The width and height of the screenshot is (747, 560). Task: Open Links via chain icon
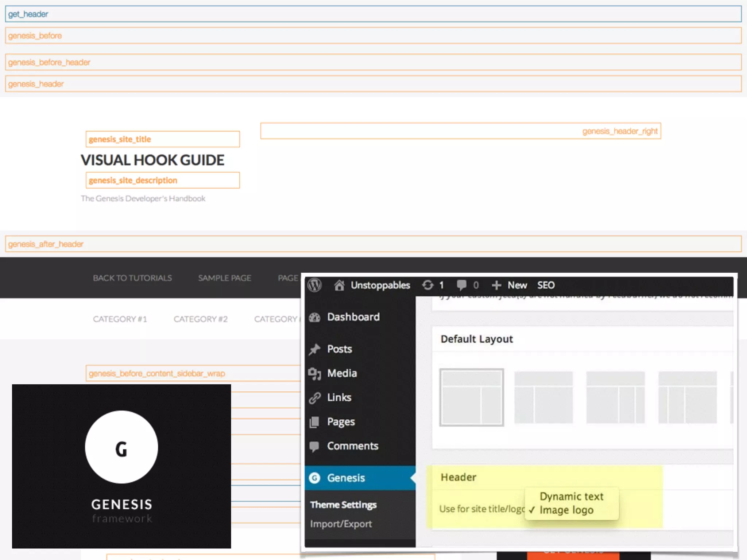(314, 398)
